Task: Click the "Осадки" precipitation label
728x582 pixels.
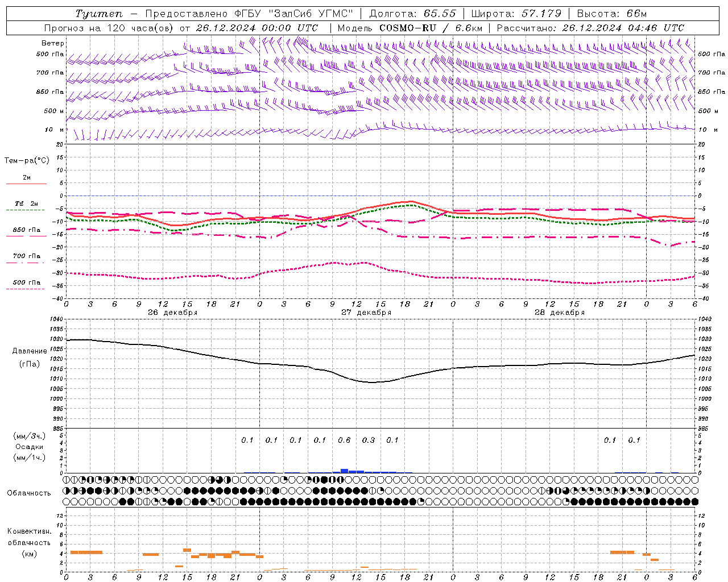Action: [30, 447]
